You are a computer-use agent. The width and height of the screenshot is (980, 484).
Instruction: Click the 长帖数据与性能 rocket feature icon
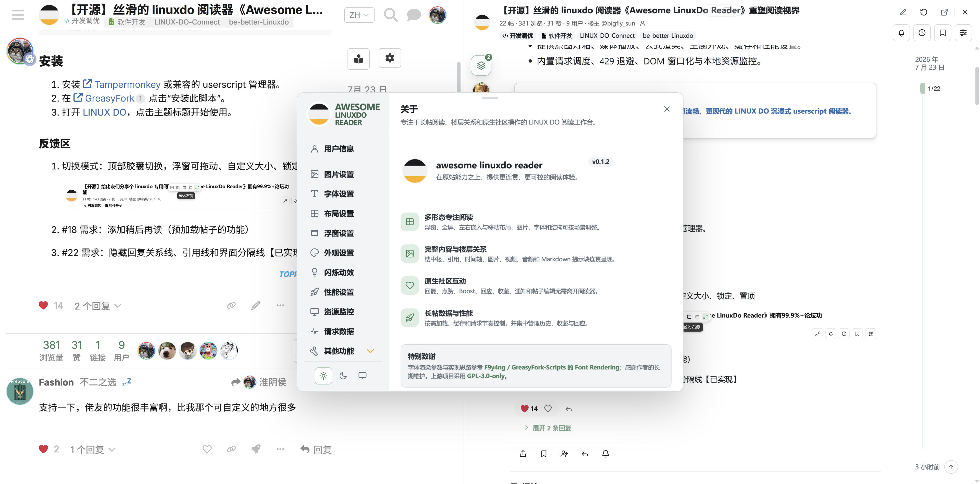click(x=410, y=318)
